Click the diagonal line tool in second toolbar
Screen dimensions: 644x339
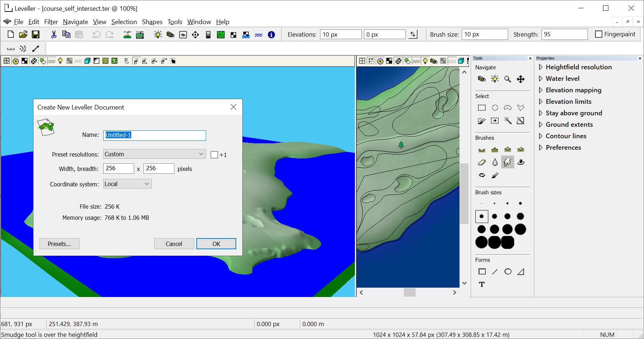click(x=36, y=48)
